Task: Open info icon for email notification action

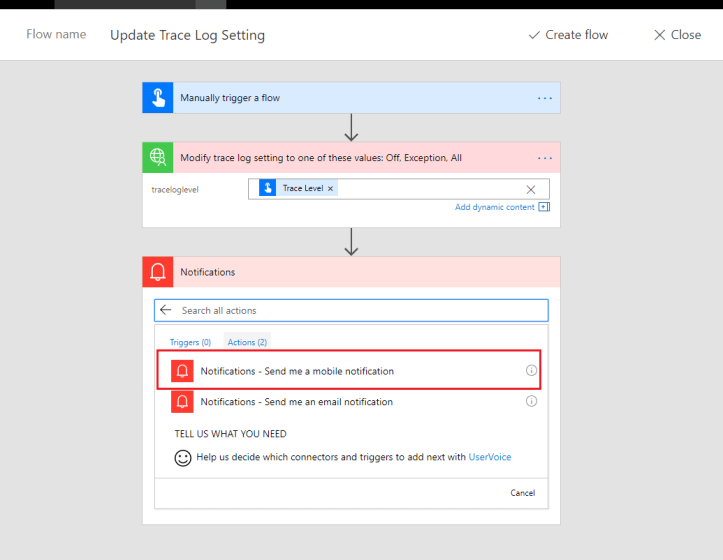Action: pos(531,402)
